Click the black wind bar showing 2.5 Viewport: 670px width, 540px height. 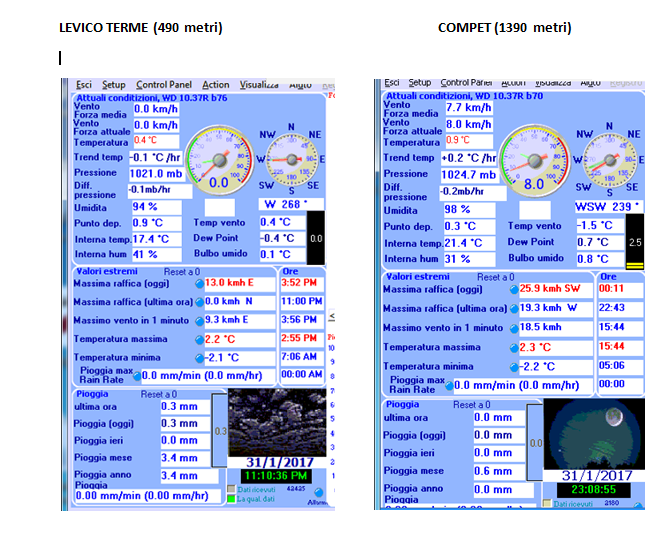(x=634, y=242)
